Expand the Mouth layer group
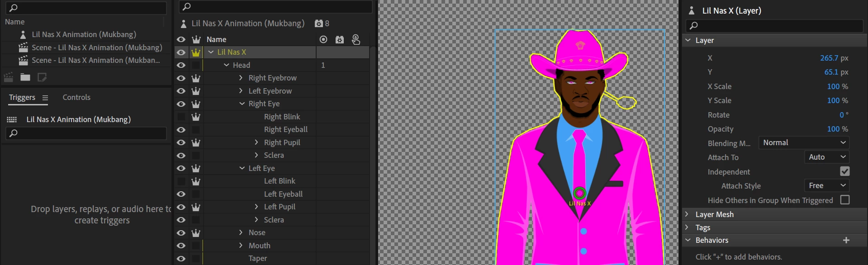This screenshot has width=868, height=265. point(241,245)
